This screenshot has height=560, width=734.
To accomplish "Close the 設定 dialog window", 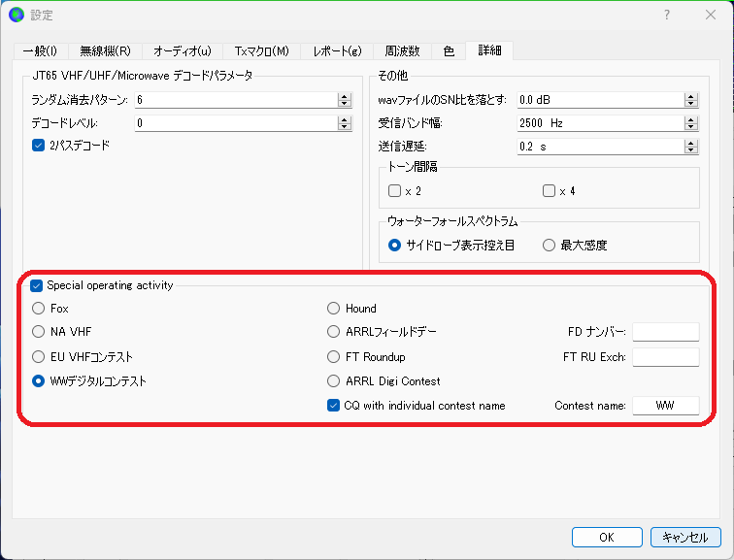I will pyautogui.click(x=710, y=15).
